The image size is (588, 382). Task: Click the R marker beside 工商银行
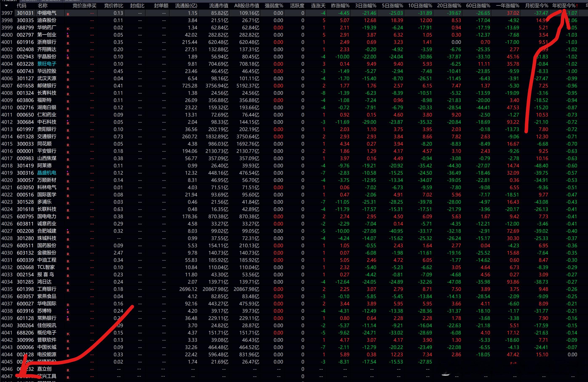click(x=68, y=290)
